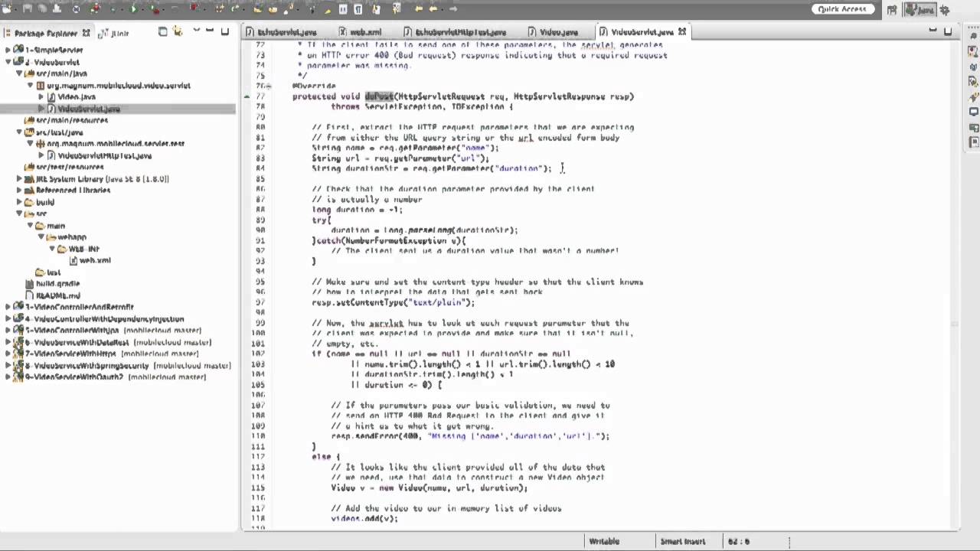Click the green Run button in toolbar
The image size is (980, 551).
coord(133,8)
